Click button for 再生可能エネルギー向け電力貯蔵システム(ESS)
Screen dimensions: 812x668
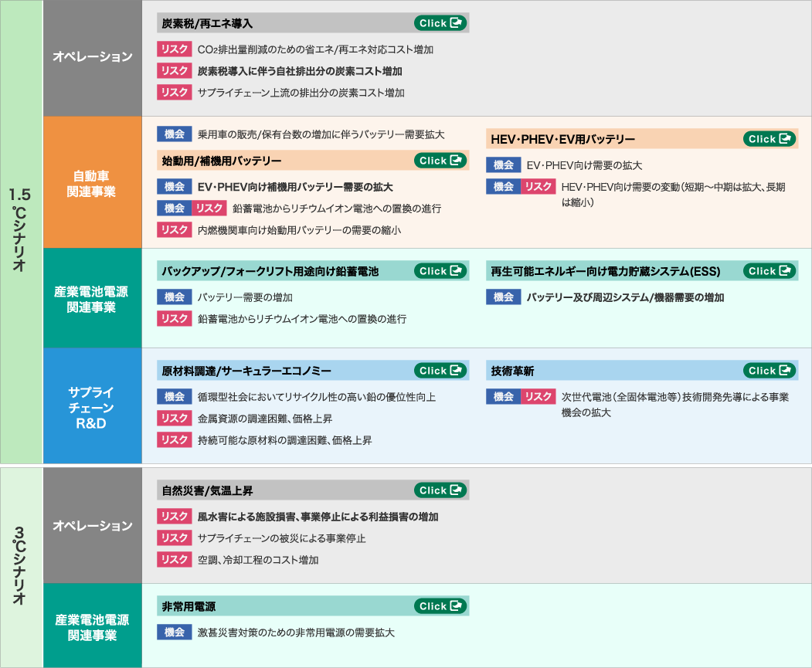[769, 270]
